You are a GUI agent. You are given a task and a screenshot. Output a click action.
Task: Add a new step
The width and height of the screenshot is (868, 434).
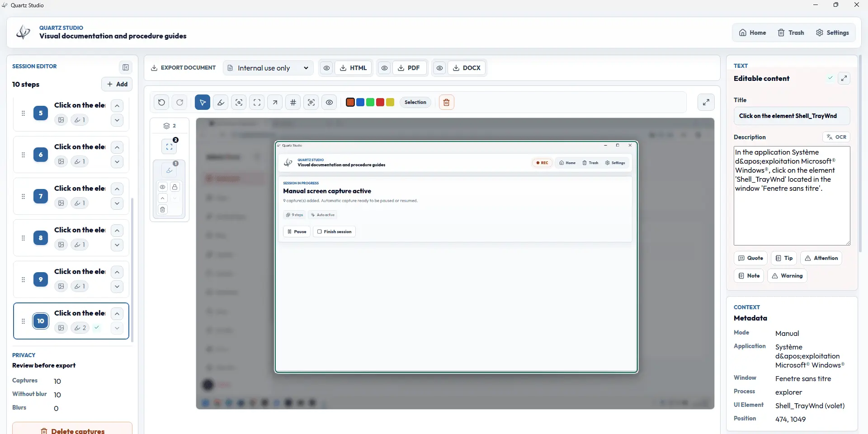117,84
